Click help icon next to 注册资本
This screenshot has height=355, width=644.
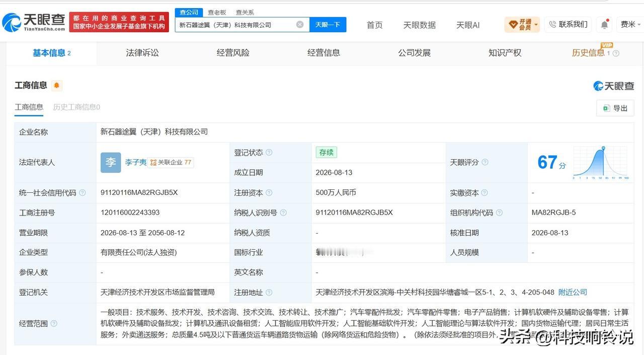(269, 193)
